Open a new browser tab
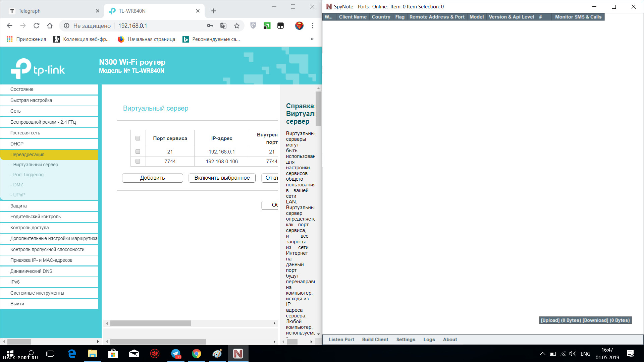The width and height of the screenshot is (644, 362). (214, 11)
